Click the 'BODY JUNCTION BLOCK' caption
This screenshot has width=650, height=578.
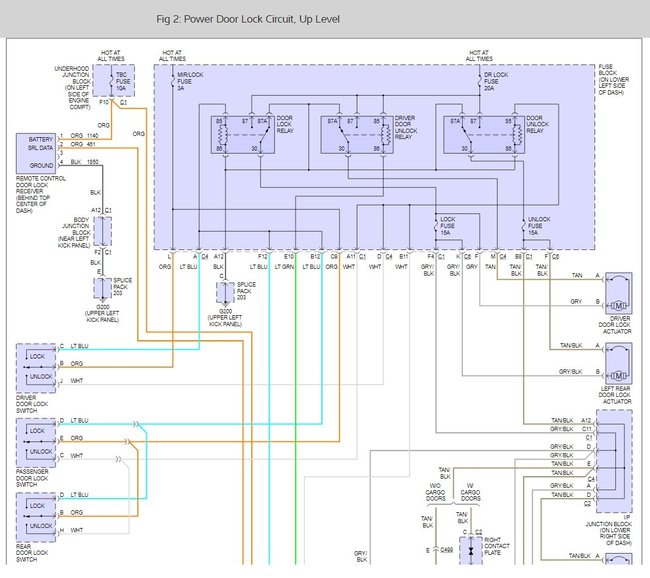tap(75, 232)
